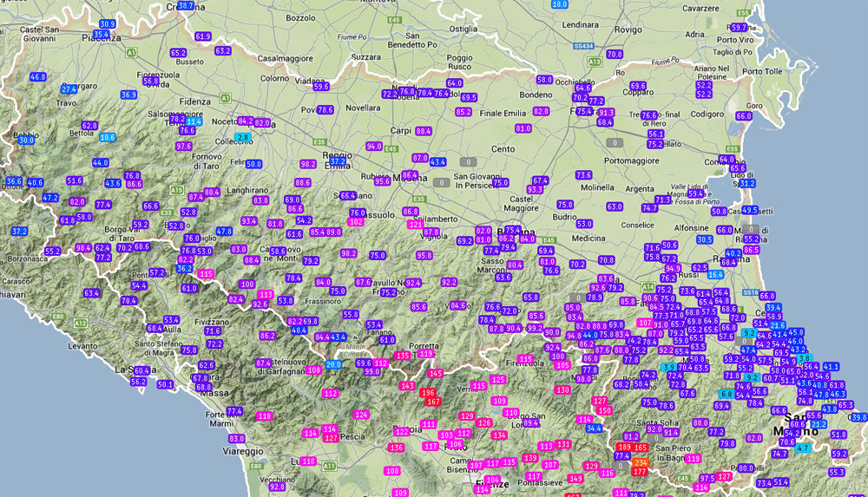Click the blue 20.0 station marker
The height and width of the screenshot is (497, 868).
pyautogui.click(x=333, y=364)
